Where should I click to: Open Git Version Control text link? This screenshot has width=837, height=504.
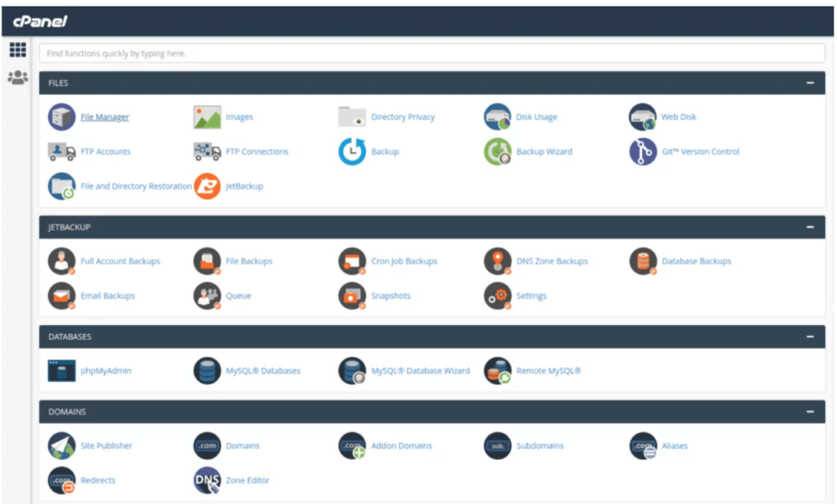coord(700,151)
